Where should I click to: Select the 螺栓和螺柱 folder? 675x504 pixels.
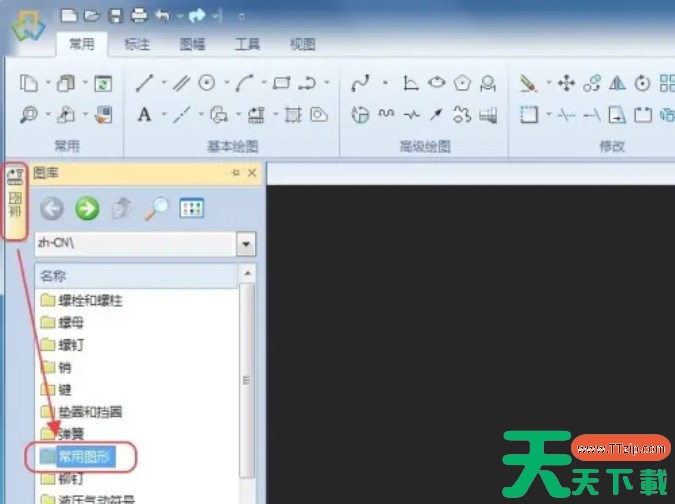tap(81, 300)
